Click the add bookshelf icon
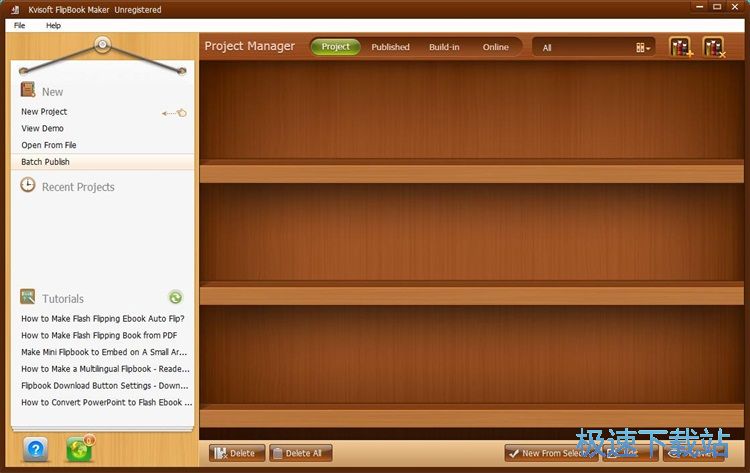The width and height of the screenshot is (750, 473). click(680, 47)
